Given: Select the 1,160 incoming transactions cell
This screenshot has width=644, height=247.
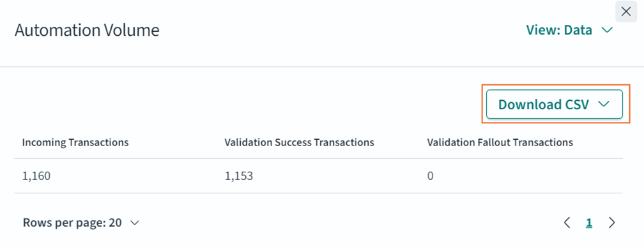Looking at the screenshot, I should pos(36,176).
